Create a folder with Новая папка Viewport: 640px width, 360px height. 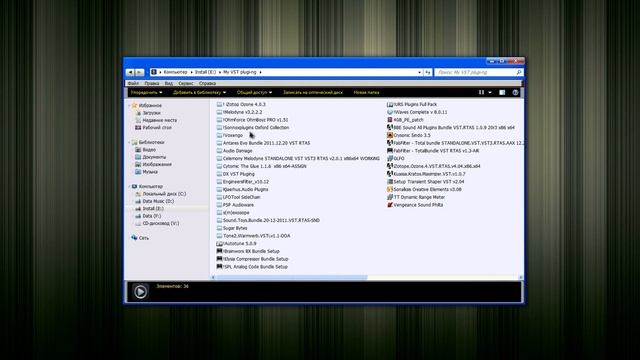(x=366, y=93)
